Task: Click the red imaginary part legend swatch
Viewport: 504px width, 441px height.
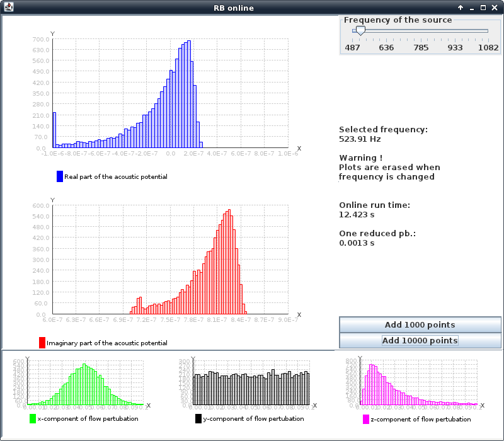Action: (x=42, y=343)
